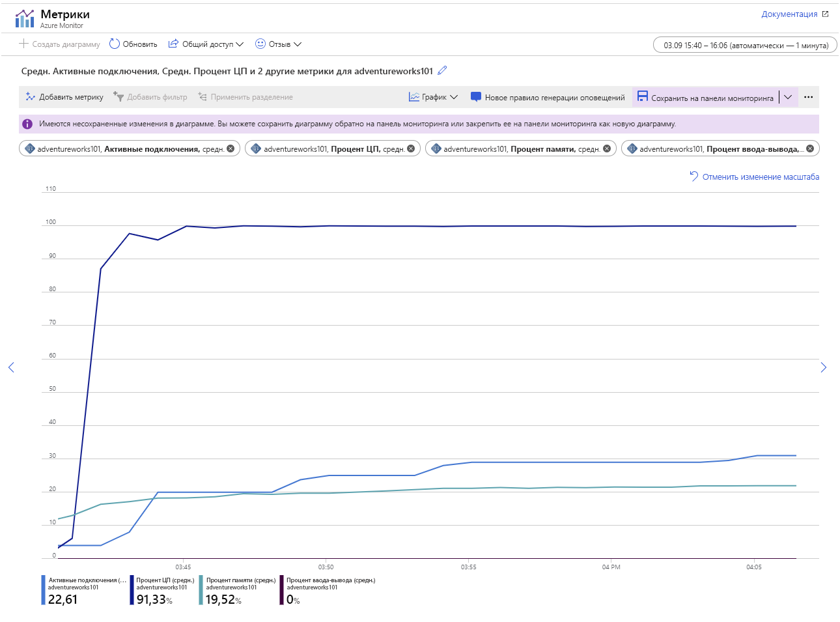Open the Документация link
840x622 pixels.
tap(795, 14)
